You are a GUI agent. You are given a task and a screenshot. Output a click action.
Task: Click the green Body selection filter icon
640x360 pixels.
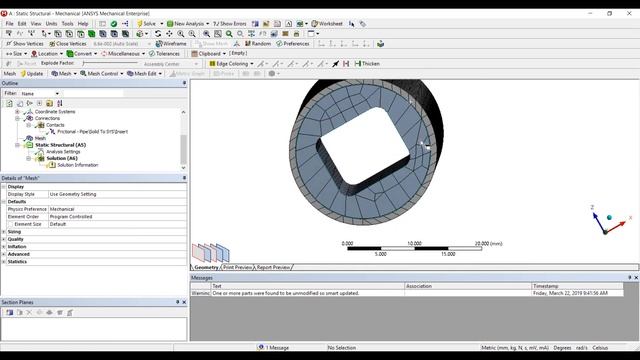[91, 34]
